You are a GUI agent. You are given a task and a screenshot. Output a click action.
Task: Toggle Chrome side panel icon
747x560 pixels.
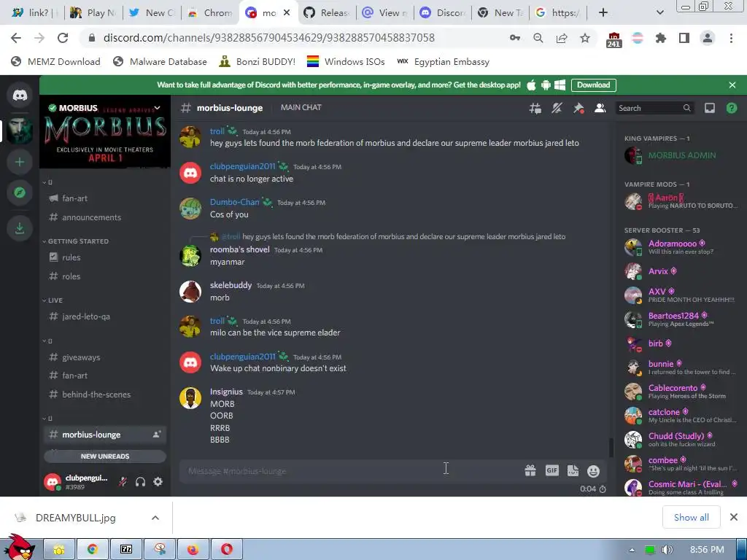[x=684, y=38]
